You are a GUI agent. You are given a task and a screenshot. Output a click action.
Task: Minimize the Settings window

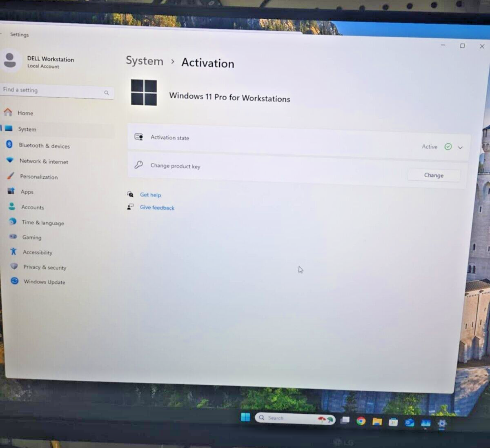click(x=443, y=45)
